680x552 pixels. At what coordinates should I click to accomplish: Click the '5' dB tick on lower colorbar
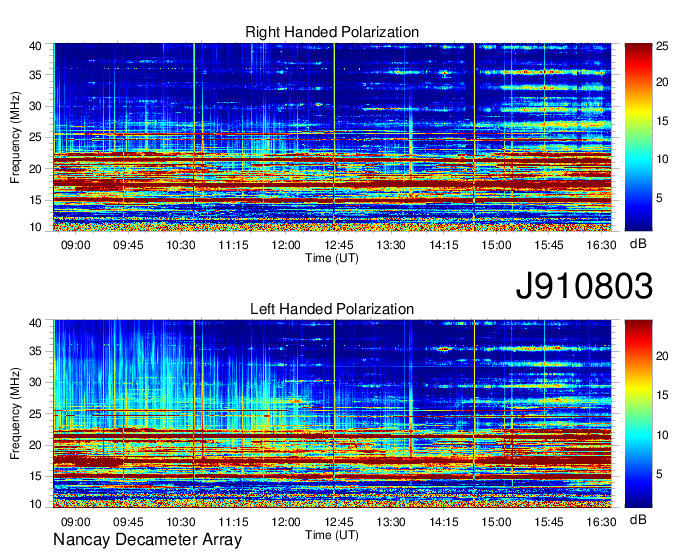659,474
